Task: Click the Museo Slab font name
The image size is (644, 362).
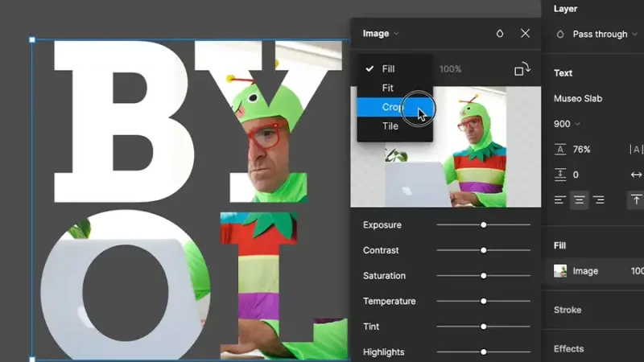Action: [x=578, y=98]
